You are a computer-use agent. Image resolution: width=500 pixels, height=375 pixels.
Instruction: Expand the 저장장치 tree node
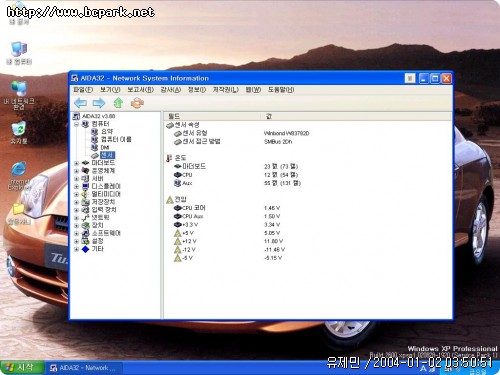76,202
